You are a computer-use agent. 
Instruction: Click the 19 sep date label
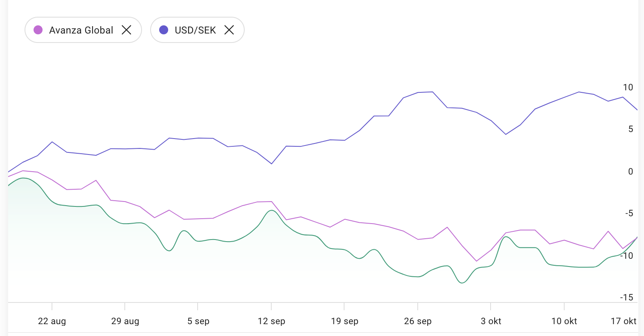click(345, 321)
